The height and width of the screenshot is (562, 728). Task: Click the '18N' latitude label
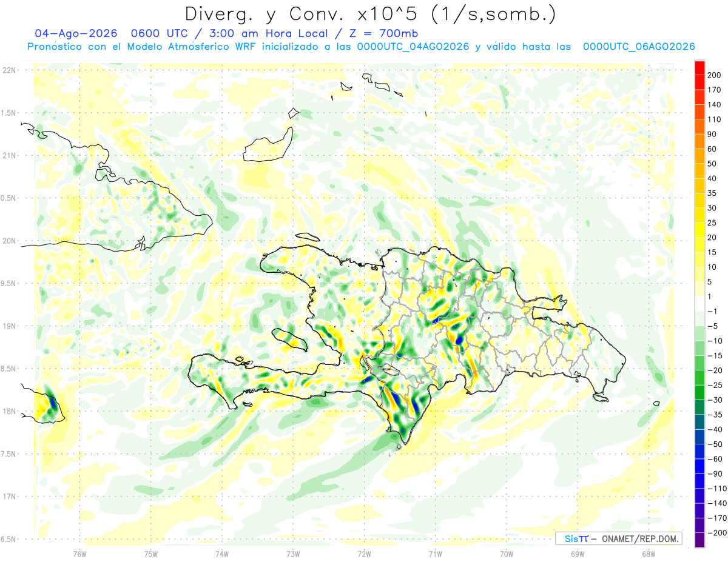(8, 412)
